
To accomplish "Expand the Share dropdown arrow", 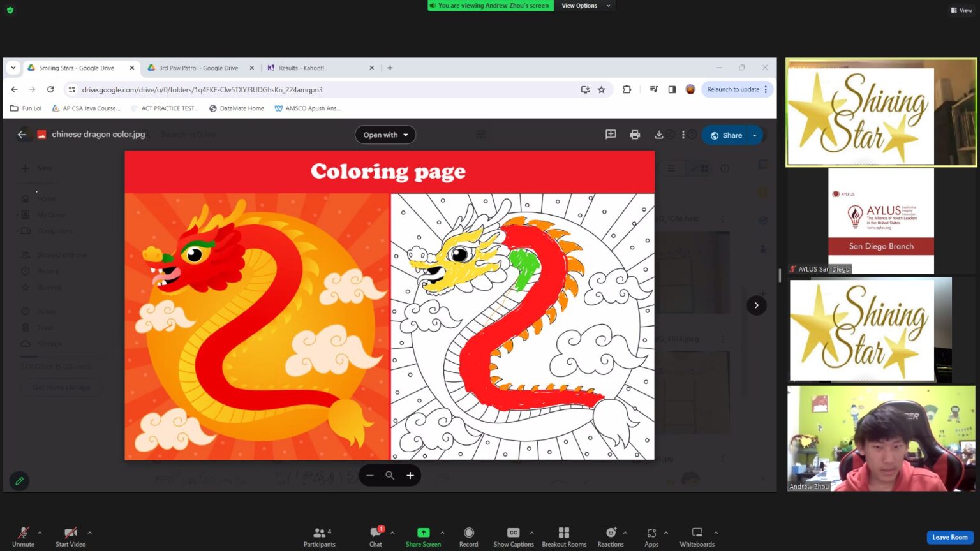I will click(x=755, y=135).
